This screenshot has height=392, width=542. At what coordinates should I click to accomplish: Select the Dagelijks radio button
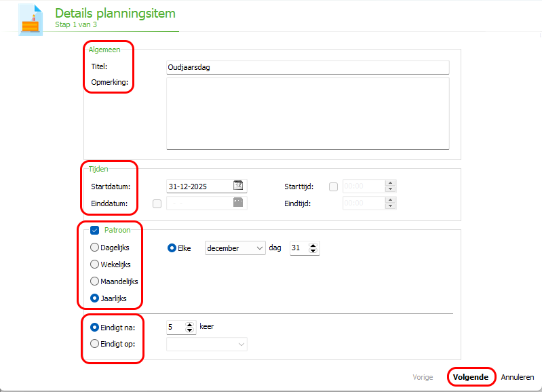pyautogui.click(x=94, y=248)
